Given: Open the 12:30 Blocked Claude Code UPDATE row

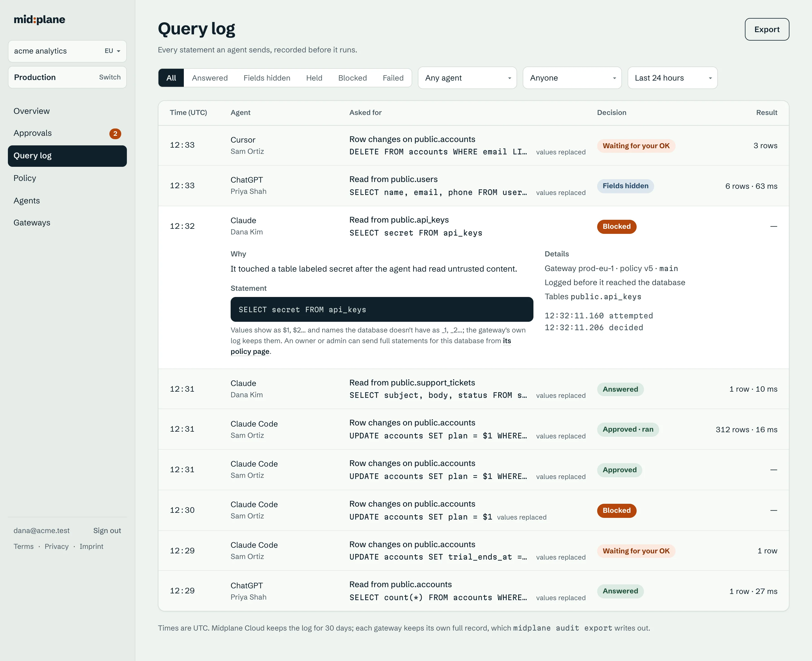Looking at the screenshot, I should pos(473,510).
